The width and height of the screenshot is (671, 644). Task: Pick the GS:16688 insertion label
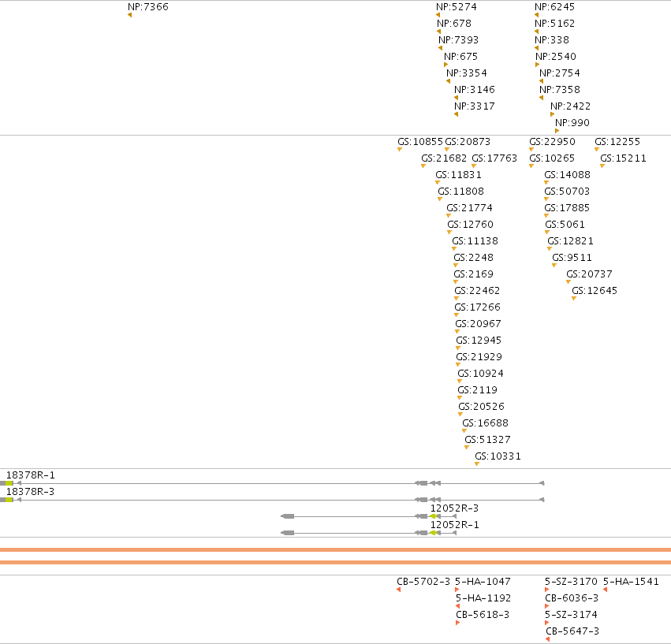pyautogui.click(x=485, y=423)
